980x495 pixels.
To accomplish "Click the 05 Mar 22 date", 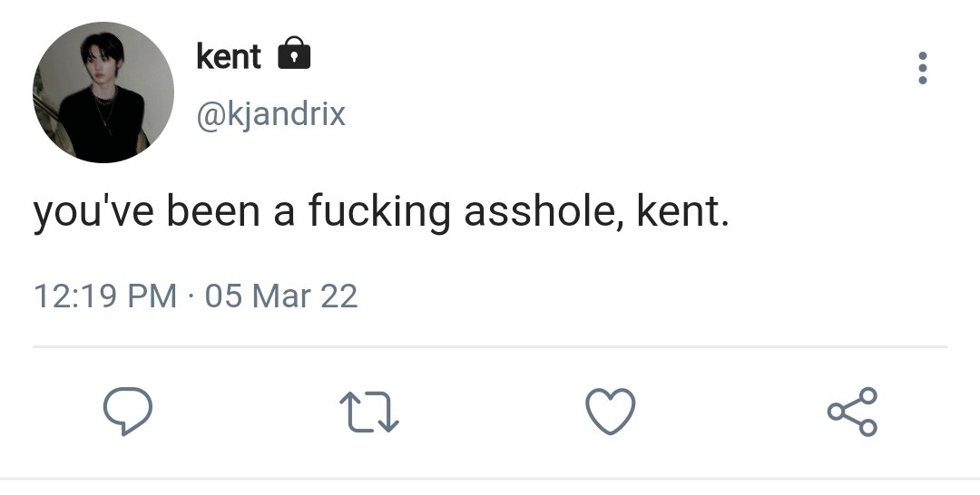I will [x=281, y=296].
